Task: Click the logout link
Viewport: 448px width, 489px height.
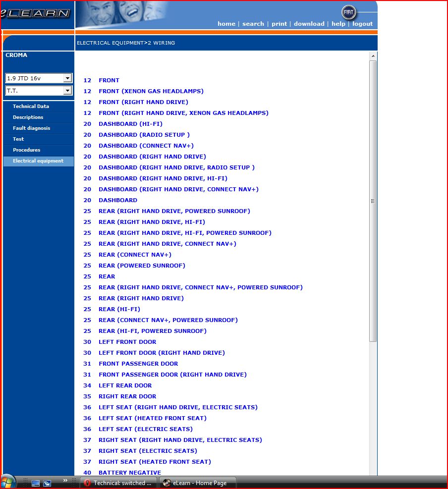Action: coord(363,24)
